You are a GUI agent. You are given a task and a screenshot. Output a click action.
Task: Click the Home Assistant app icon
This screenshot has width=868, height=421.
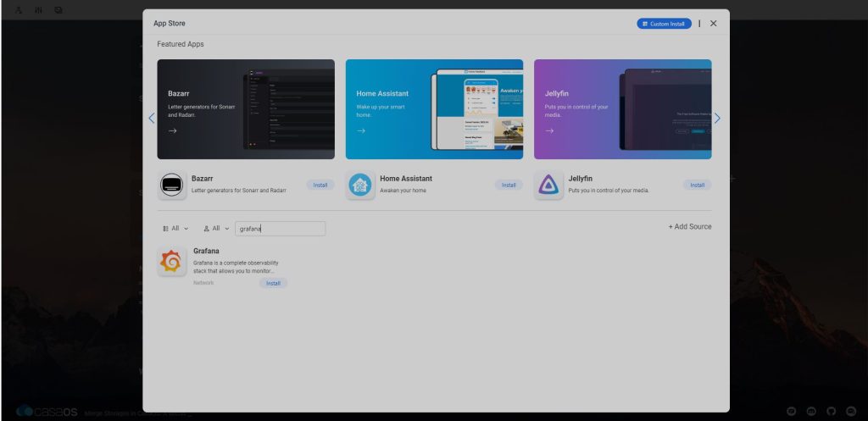[359, 185]
